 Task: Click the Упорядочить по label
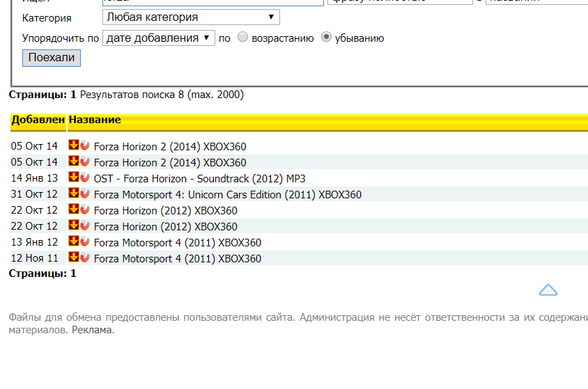(61, 38)
